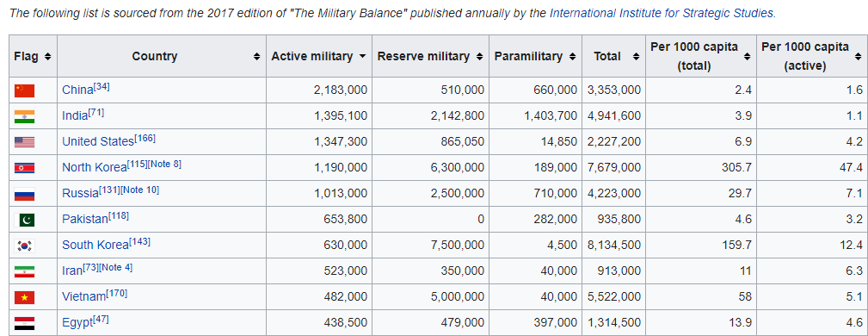The image size is (868, 336).
Task: Sort by Active military column
Action: tap(362, 56)
